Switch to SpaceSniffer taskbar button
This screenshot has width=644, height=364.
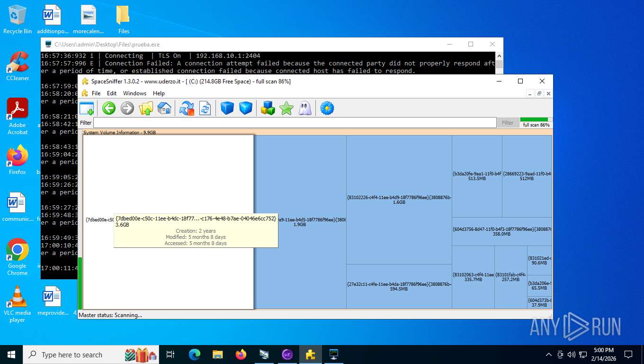click(x=311, y=355)
